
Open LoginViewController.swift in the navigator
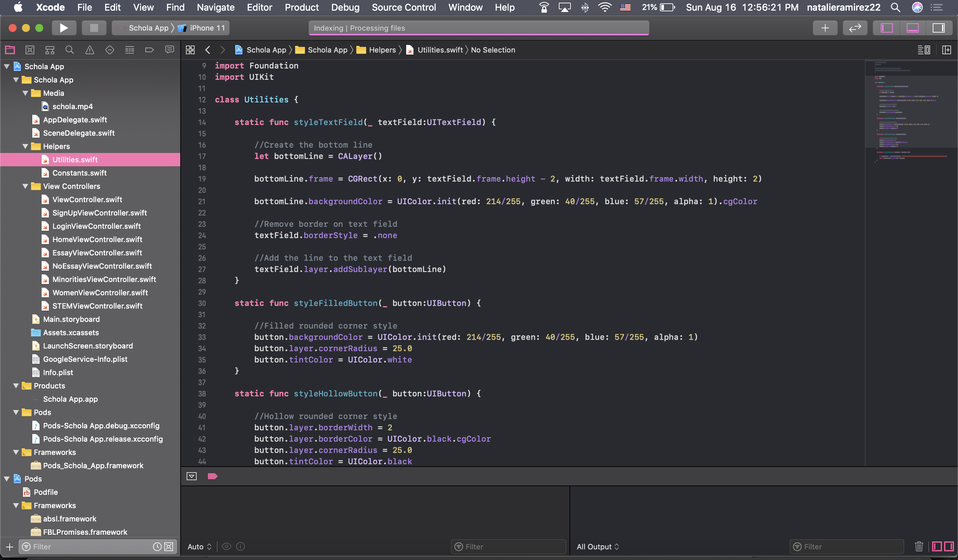(x=96, y=226)
